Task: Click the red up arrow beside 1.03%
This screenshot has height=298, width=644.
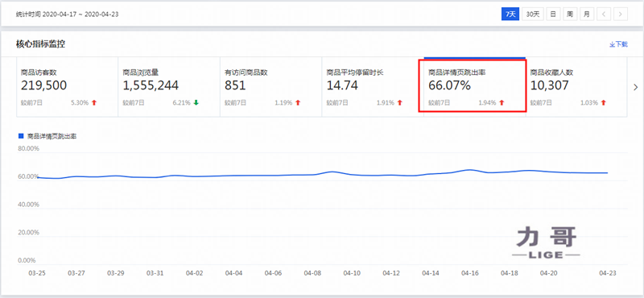Action: pyautogui.click(x=603, y=103)
